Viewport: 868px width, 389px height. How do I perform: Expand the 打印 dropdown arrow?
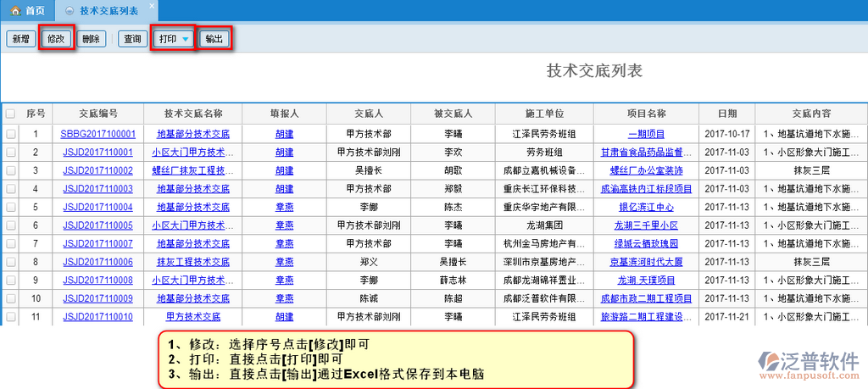coord(186,39)
